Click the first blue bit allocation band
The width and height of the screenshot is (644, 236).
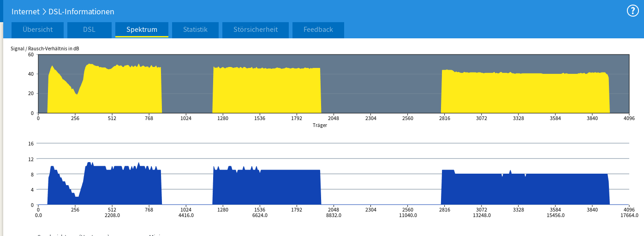pyautogui.click(x=120, y=189)
